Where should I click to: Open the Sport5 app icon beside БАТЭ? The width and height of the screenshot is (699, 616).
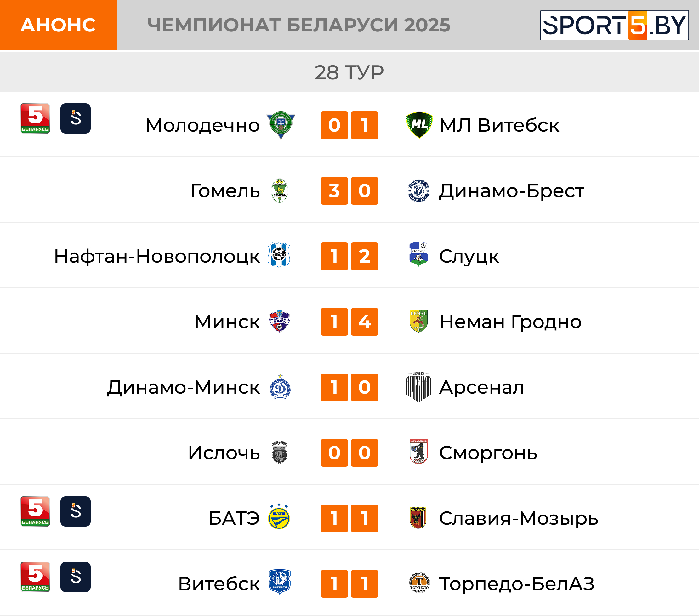point(76,511)
